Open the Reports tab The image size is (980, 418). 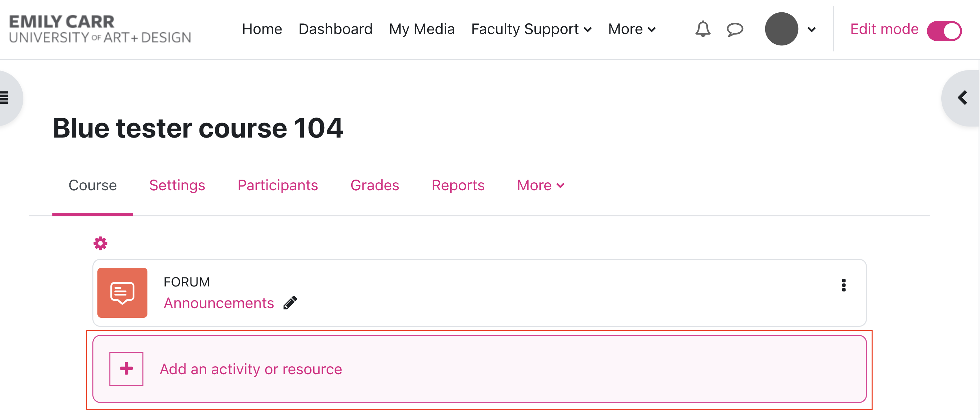458,185
